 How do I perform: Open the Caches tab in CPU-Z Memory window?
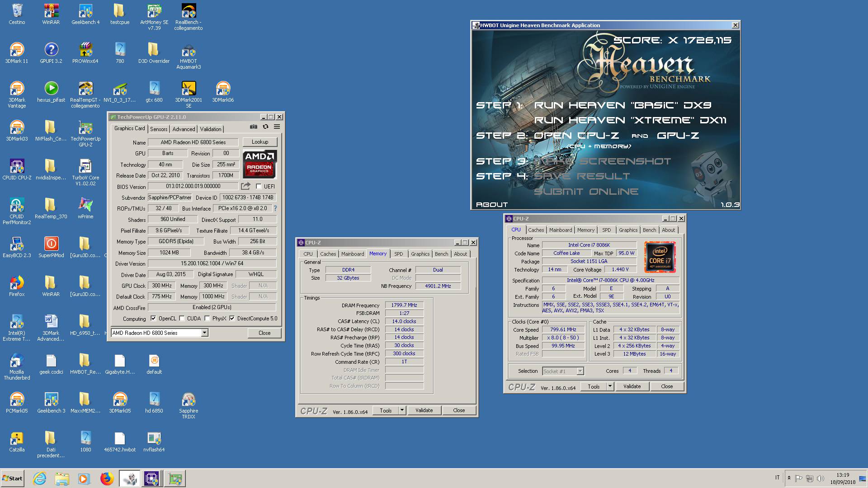pos(328,254)
